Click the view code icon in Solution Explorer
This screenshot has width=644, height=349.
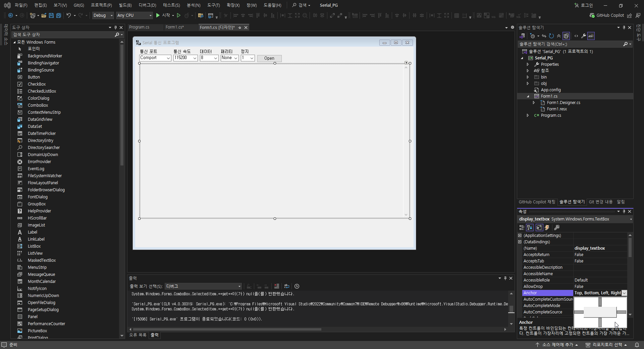pyautogui.click(x=576, y=36)
